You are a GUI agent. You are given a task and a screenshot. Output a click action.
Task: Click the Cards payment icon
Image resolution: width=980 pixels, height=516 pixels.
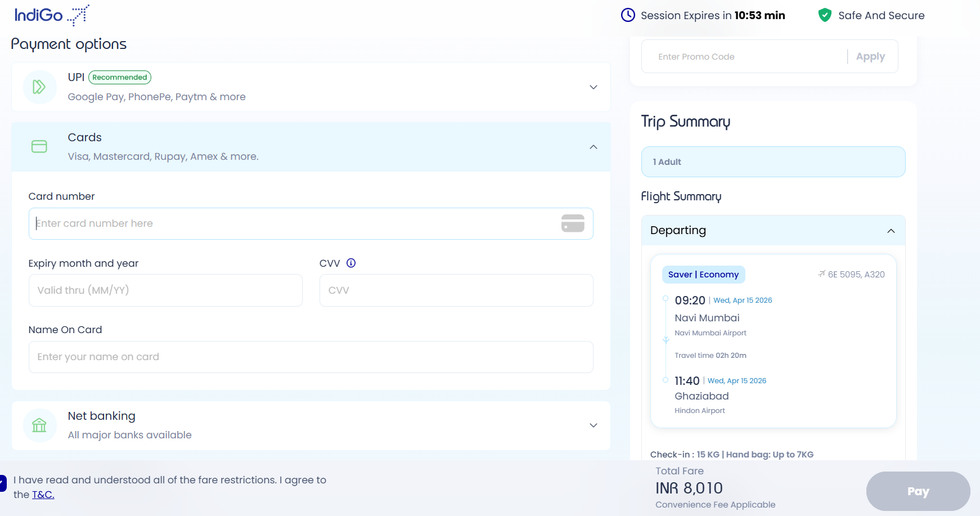39,147
